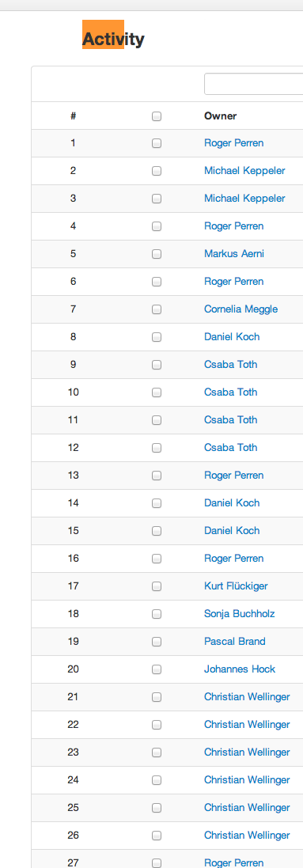
Task: Open Kurt Flückiger owner link
Action: (240, 586)
